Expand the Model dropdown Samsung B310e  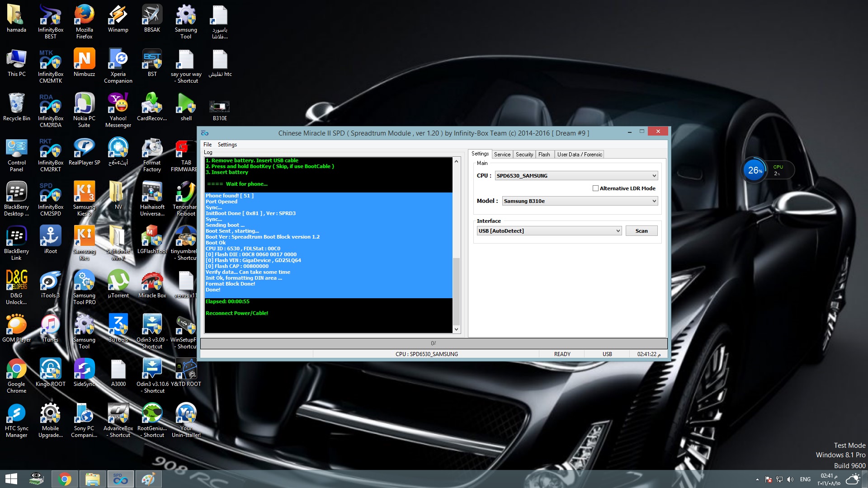click(654, 201)
